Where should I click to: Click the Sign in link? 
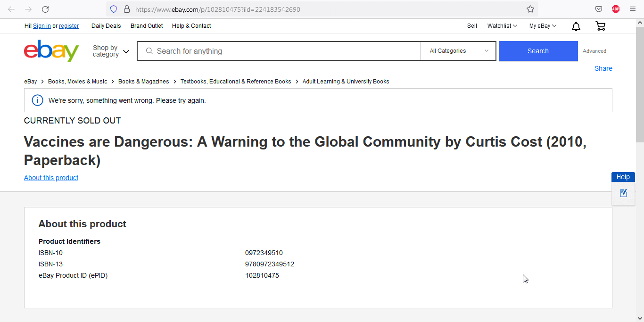42,26
